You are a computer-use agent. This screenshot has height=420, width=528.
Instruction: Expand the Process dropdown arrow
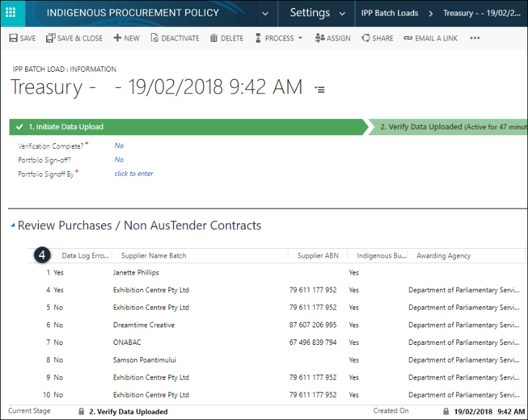300,38
